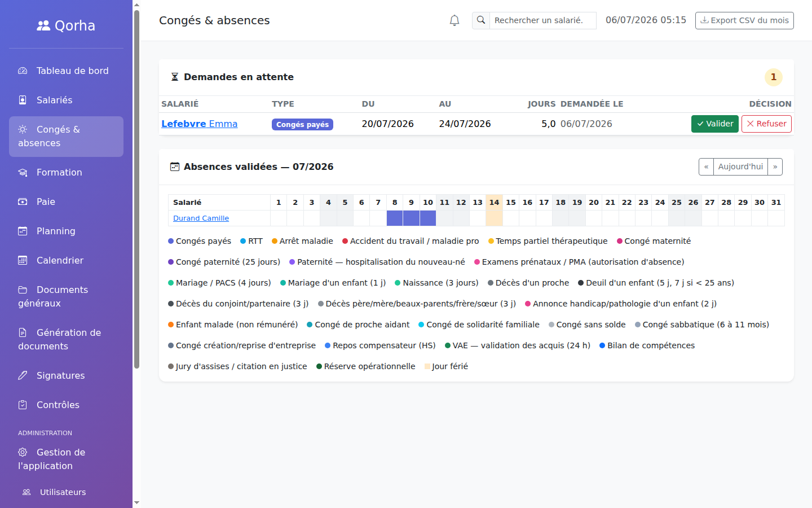Click the Salariés badge icon

pyautogui.click(x=23, y=100)
